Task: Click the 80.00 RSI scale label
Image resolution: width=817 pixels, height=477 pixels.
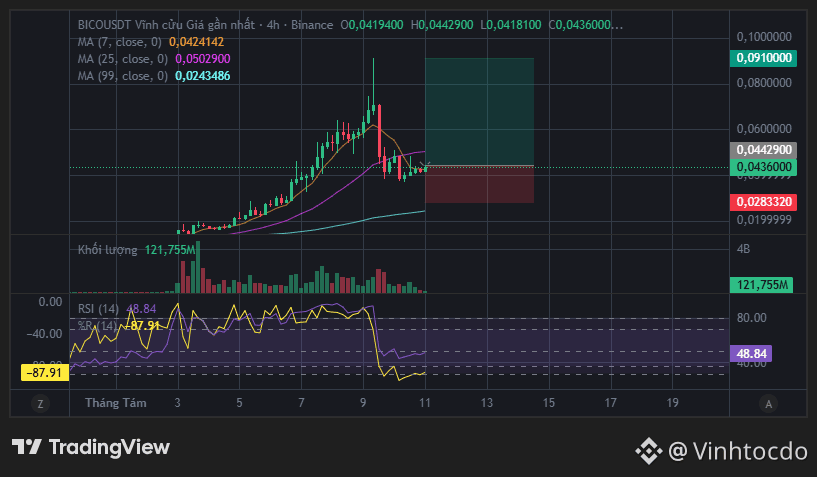Action: [751, 317]
